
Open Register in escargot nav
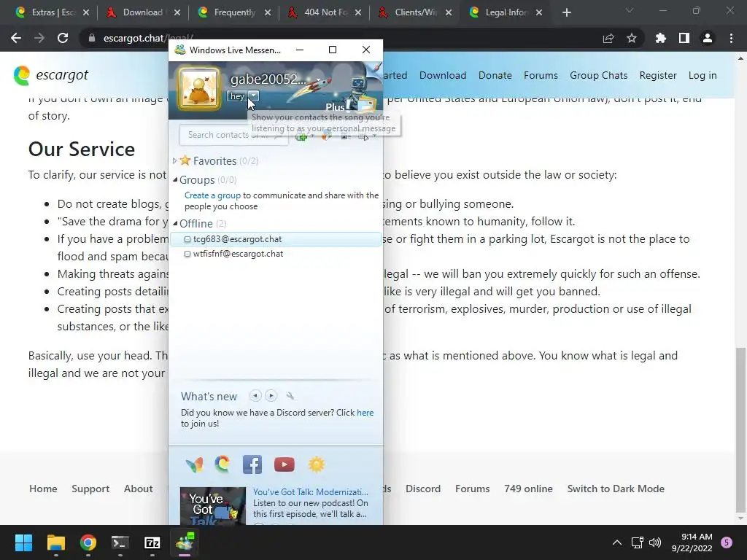(x=658, y=75)
